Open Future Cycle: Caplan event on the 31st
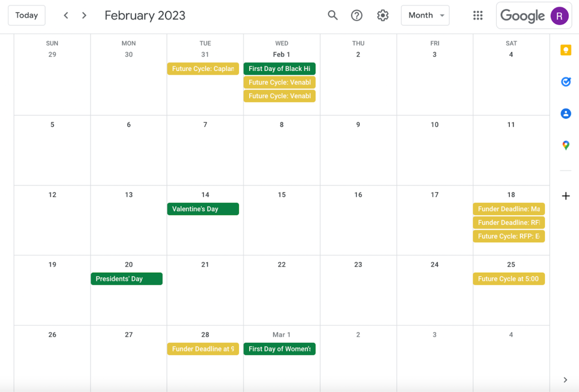Screen dimensions: 579x392 203,69
